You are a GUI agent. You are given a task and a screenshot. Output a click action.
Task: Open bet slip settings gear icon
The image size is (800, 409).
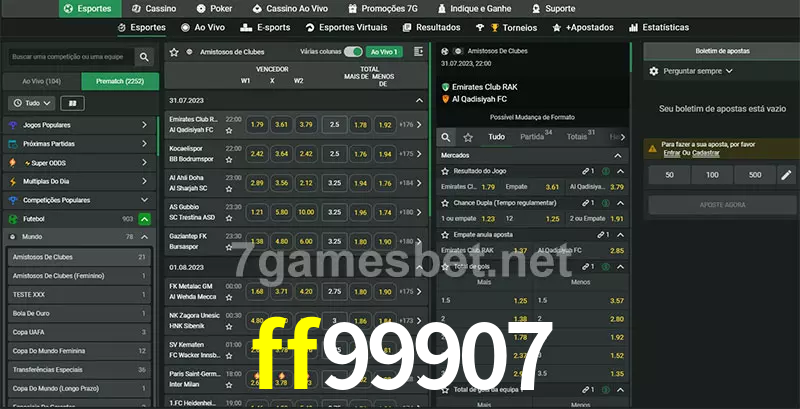(x=654, y=71)
